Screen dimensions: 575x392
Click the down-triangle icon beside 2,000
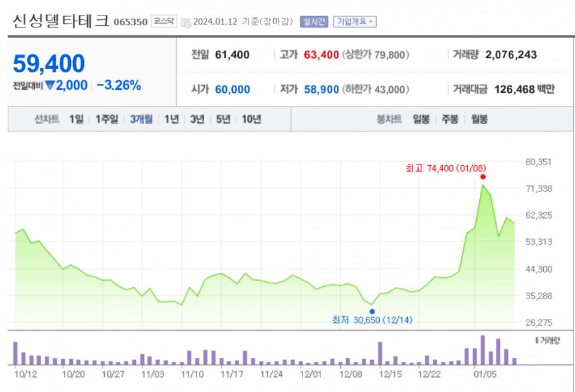(x=50, y=86)
